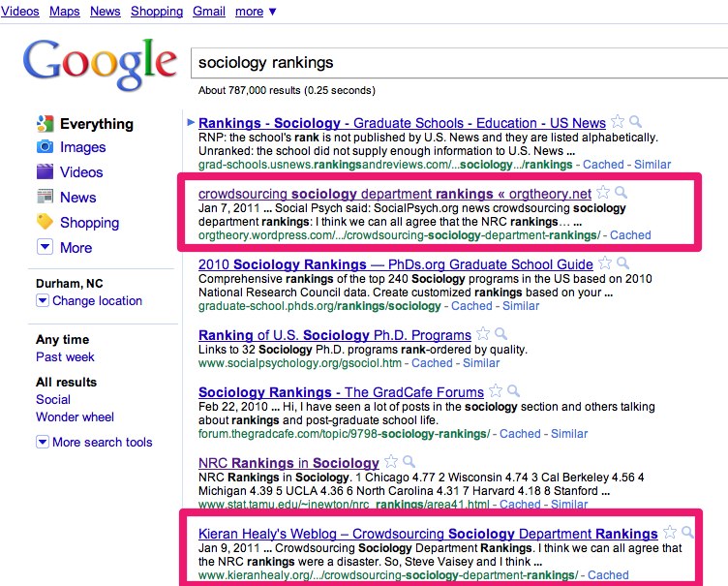The width and height of the screenshot is (728, 586).
Task: Open Wonder wheel view
Action: coord(75,416)
